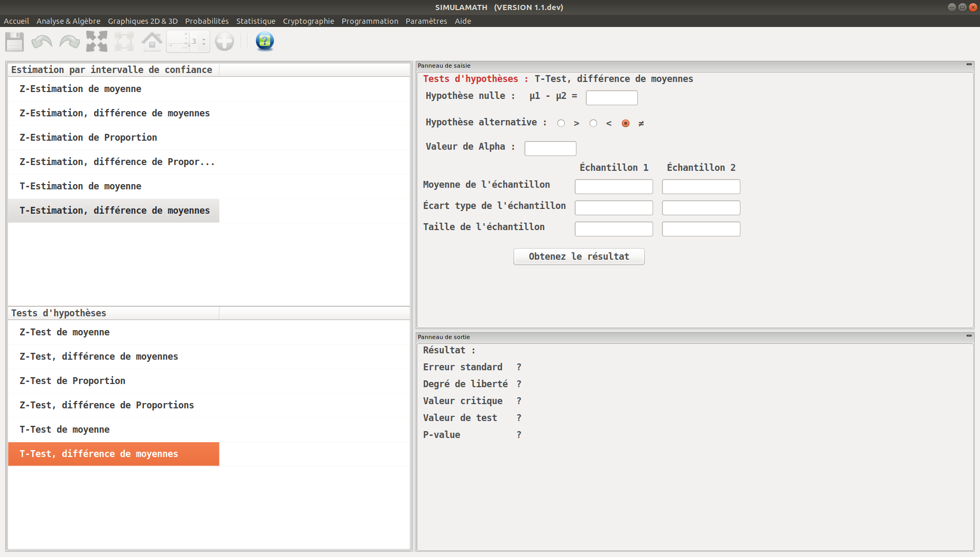
Task: Select highlighted T-Test, différence de moyennes
Action: point(114,454)
